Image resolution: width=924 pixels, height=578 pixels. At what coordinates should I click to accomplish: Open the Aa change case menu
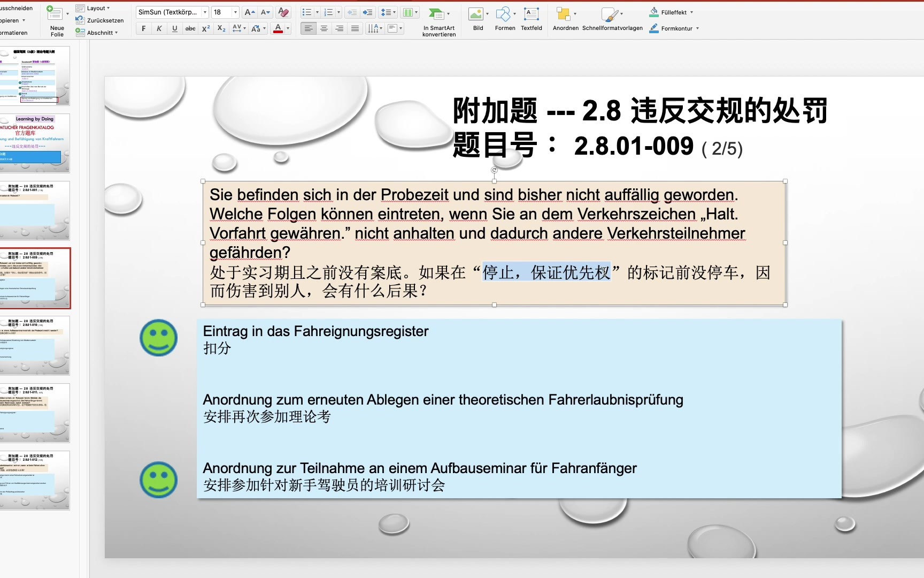(x=258, y=28)
